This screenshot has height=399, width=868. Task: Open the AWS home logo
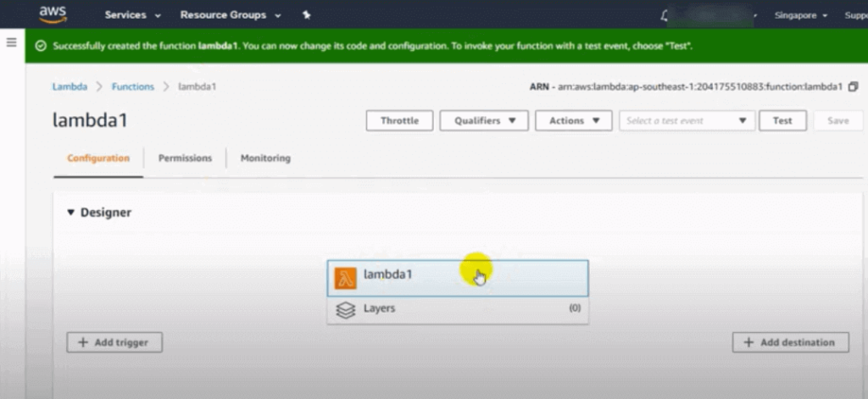[53, 14]
